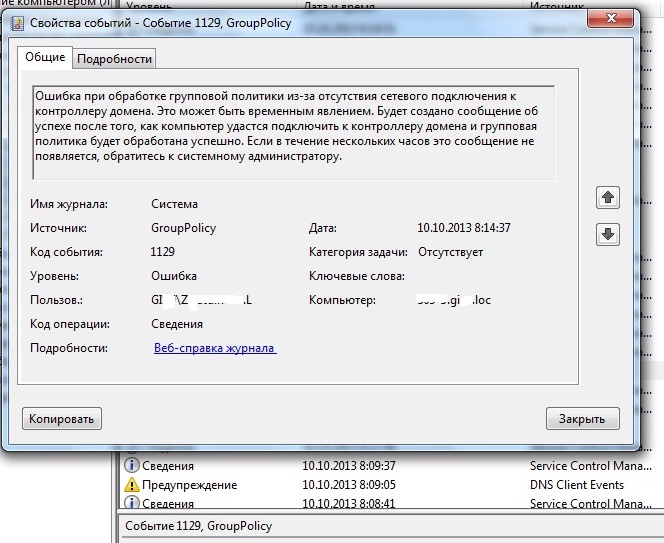
Task: Select the Общие tab
Action: tap(46, 58)
